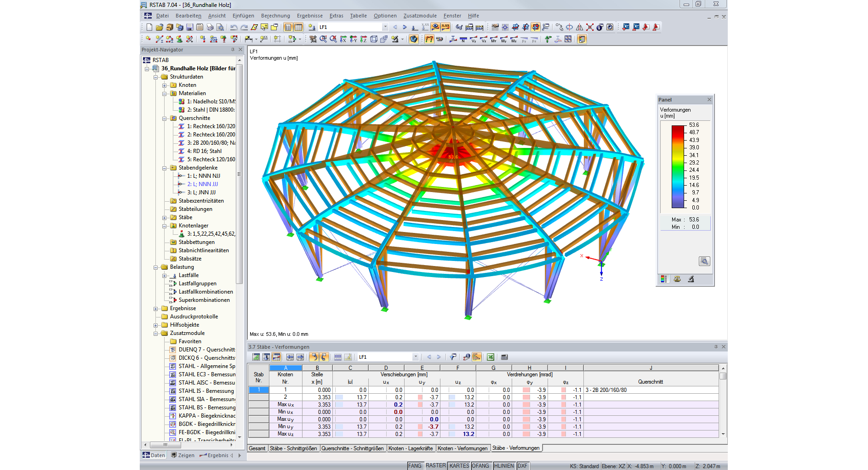Toggle the show values X.XX button
This screenshot has width=868, height=470.
[445, 27]
